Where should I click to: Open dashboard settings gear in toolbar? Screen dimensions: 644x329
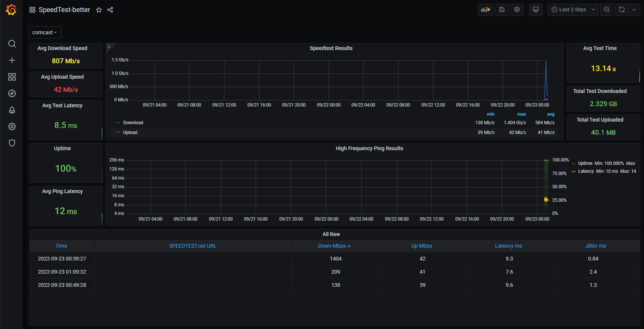517,10
